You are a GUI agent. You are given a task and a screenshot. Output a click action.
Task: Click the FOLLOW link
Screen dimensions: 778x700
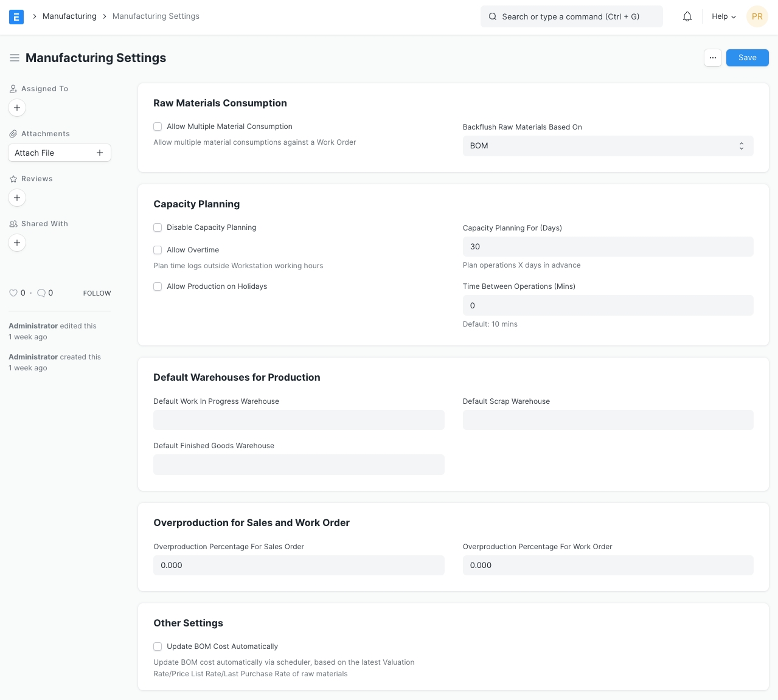pyautogui.click(x=97, y=293)
